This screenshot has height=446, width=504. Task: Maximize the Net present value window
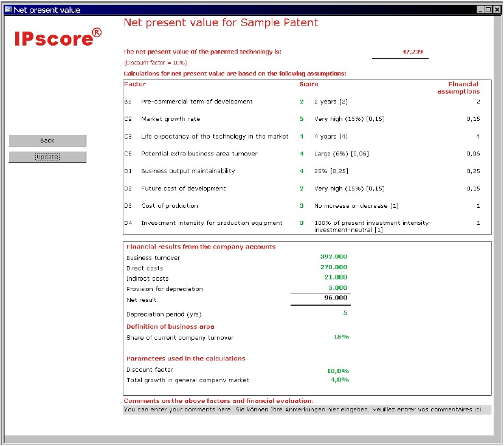488,10
